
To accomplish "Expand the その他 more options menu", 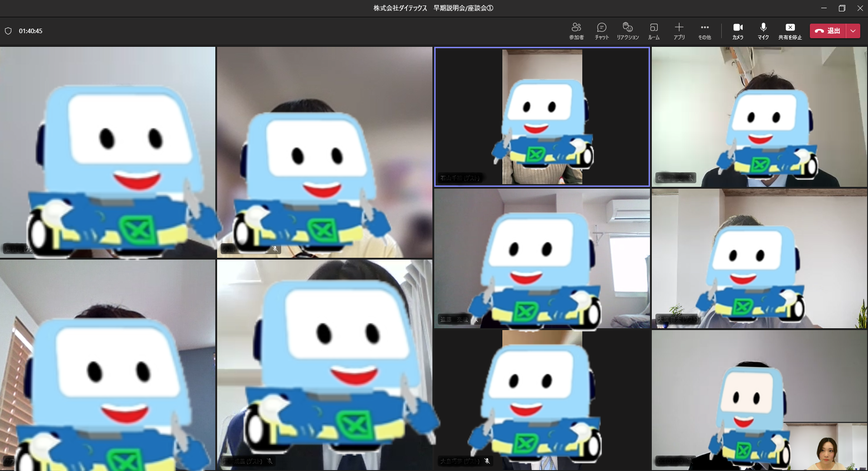I will pyautogui.click(x=704, y=31).
